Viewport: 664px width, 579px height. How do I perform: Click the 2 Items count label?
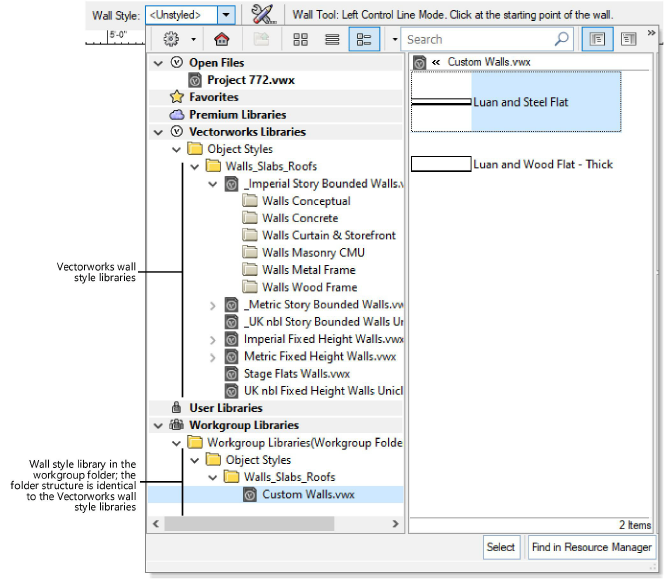(x=635, y=525)
